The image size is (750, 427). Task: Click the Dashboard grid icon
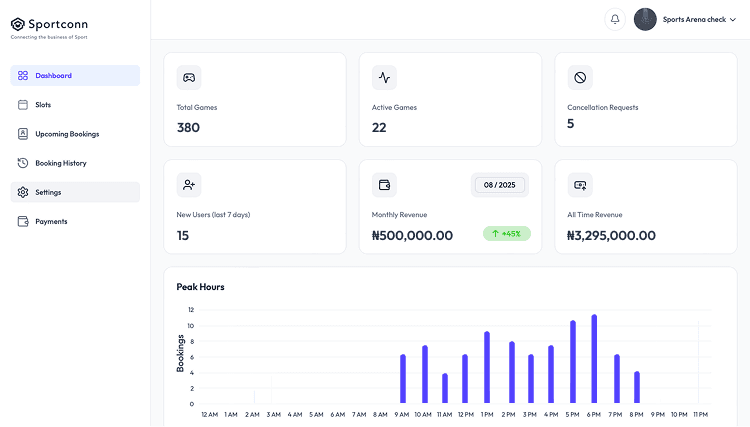coord(23,76)
